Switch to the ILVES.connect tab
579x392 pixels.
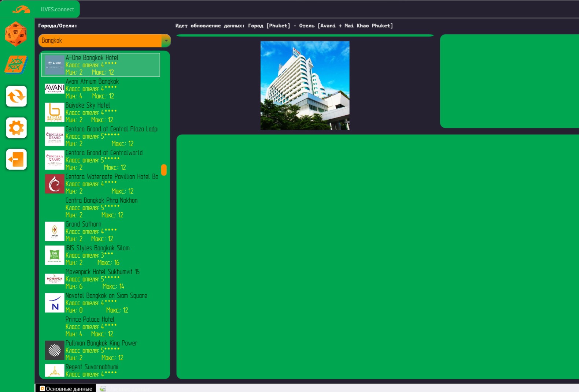(x=57, y=10)
